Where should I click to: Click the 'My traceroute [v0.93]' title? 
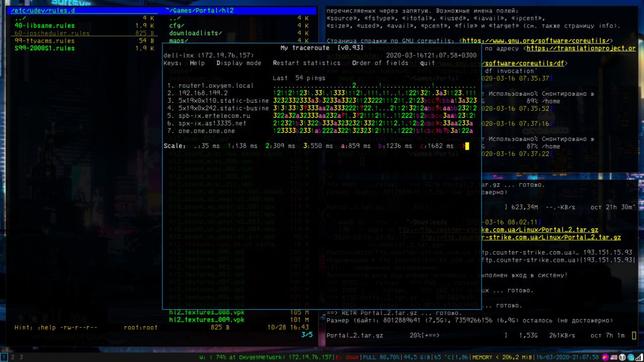(322, 48)
